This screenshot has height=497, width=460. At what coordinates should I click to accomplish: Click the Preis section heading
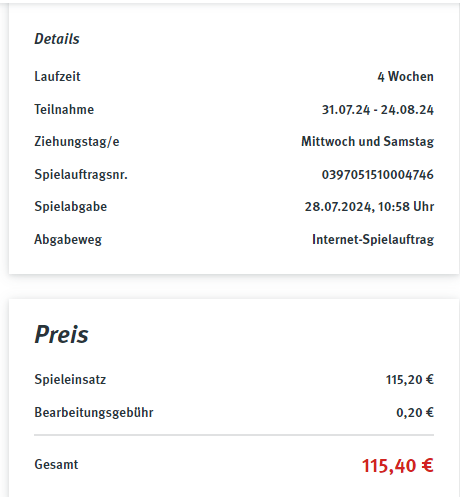point(62,334)
